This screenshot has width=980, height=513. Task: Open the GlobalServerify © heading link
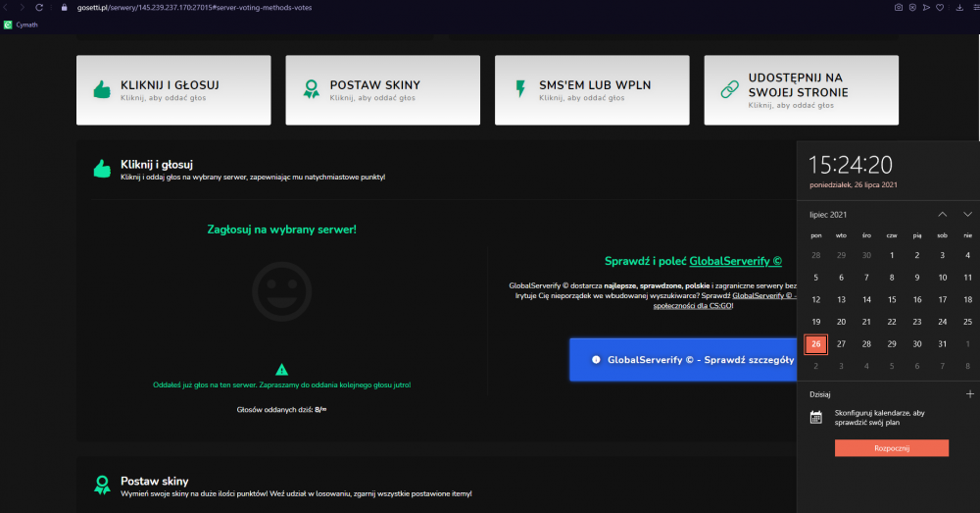736,261
